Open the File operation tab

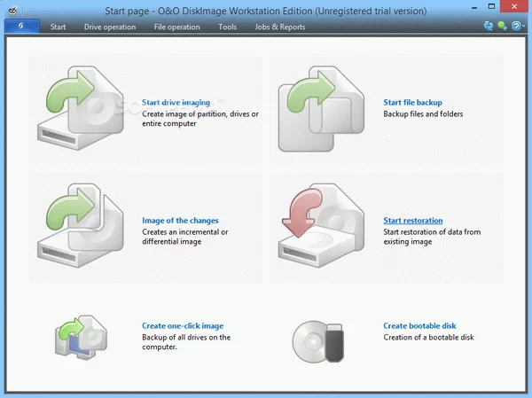coord(176,27)
